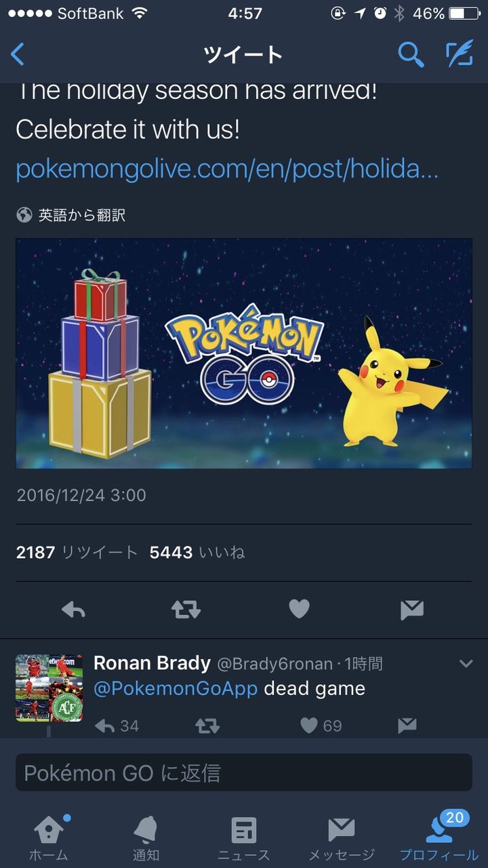Switch to the 通知 notifications tab

point(146,838)
